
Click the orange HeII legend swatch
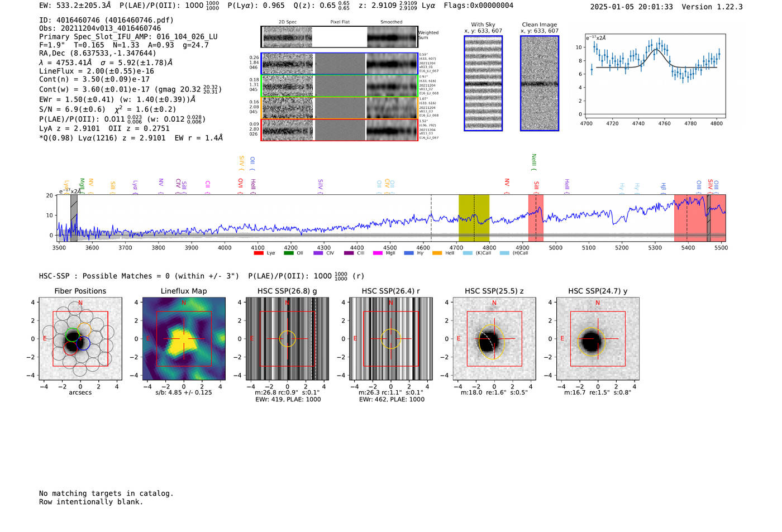coord(437,253)
